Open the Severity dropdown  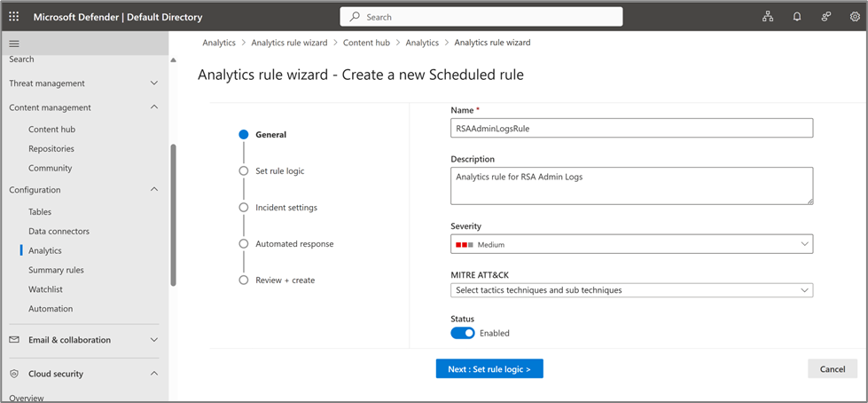click(631, 244)
